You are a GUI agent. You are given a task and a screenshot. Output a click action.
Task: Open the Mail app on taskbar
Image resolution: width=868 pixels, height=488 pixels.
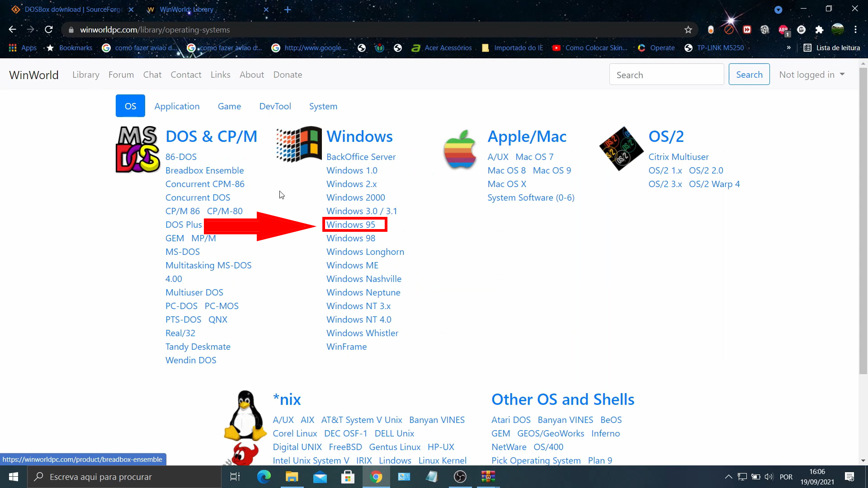(x=320, y=477)
